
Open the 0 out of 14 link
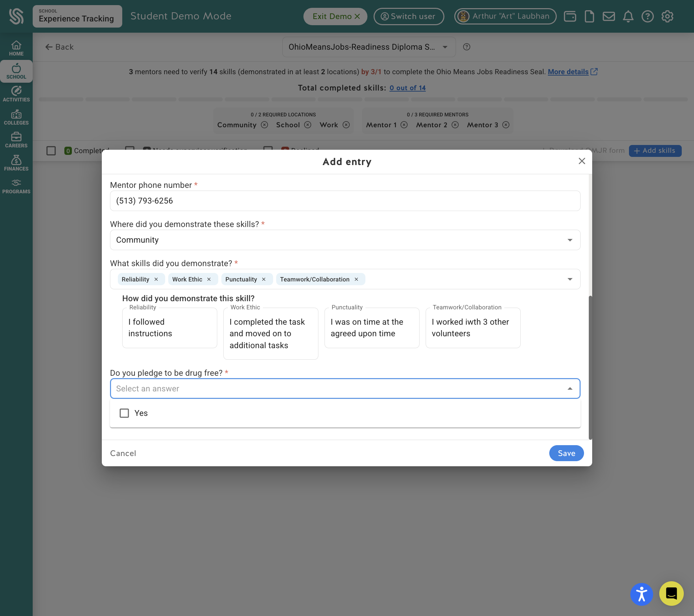click(407, 88)
